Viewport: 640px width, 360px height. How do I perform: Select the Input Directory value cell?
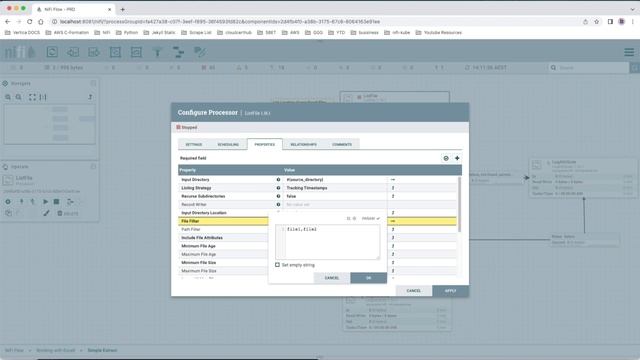[335, 180]
